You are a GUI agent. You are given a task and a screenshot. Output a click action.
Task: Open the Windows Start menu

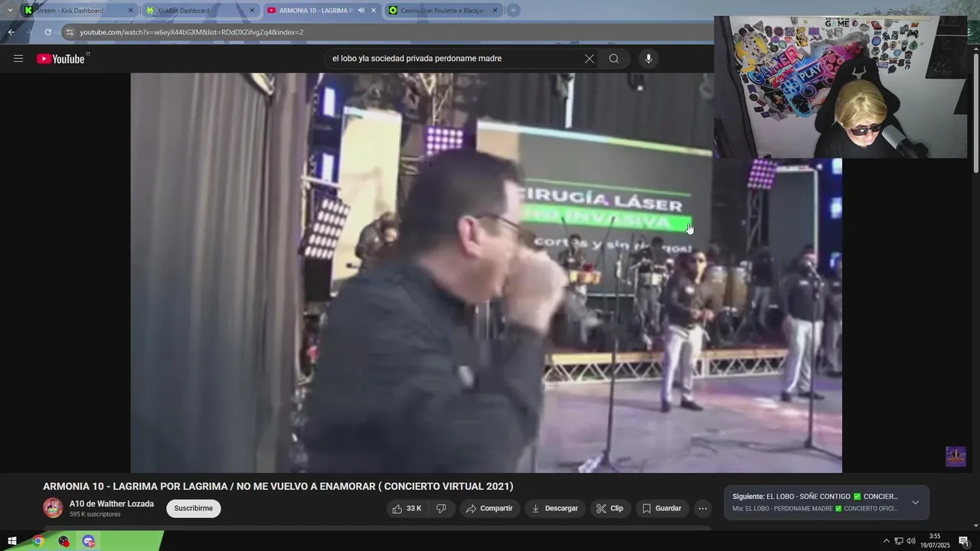[11, 541]
